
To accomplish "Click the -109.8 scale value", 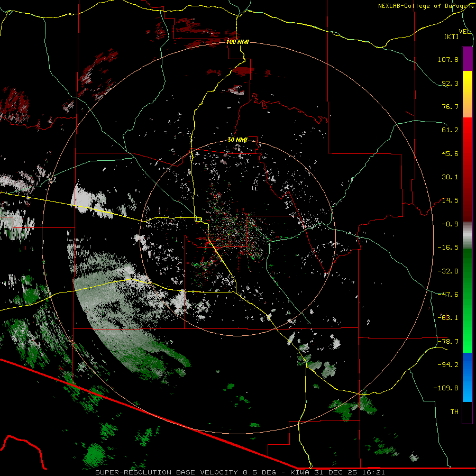I will tap(446, 388).
